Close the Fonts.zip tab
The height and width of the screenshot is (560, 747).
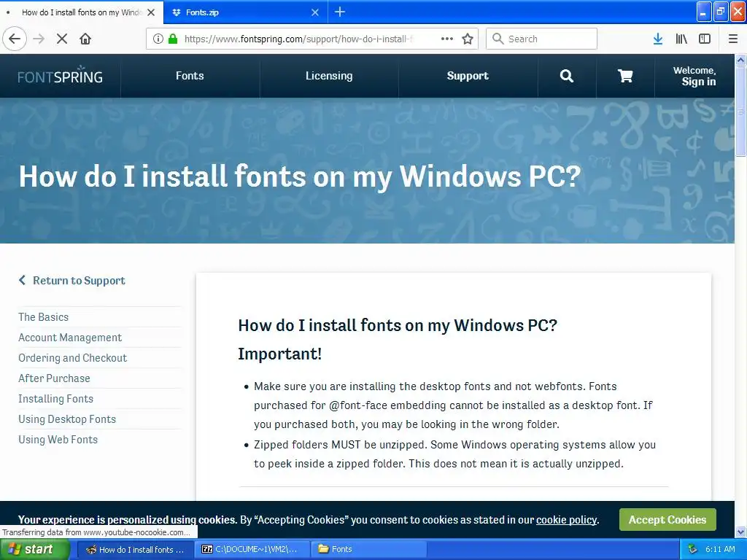click(x=315, y=12)
